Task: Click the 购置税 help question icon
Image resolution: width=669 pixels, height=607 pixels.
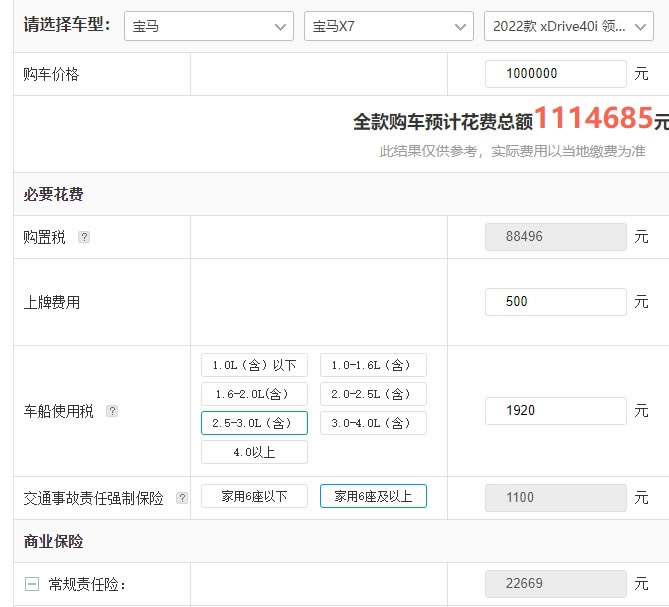Action: tap(84, 237)
